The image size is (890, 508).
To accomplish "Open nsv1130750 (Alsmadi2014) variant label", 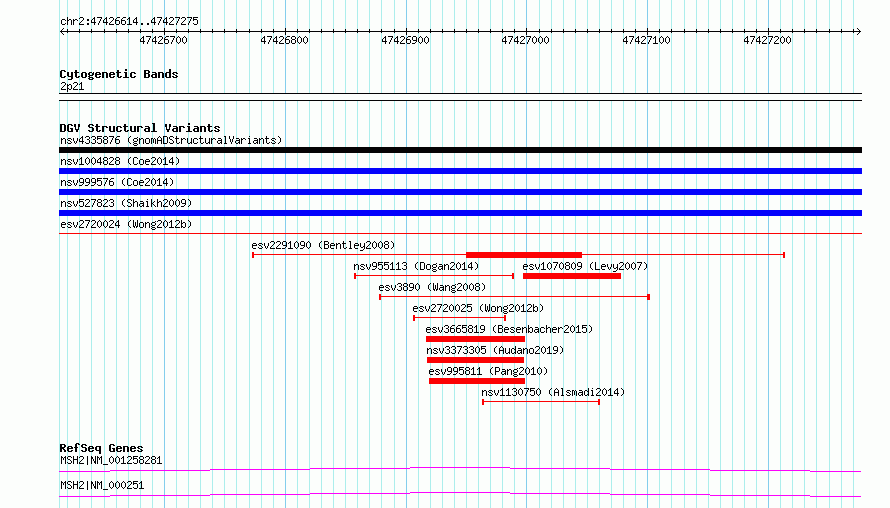I will [x=553, y=392].
